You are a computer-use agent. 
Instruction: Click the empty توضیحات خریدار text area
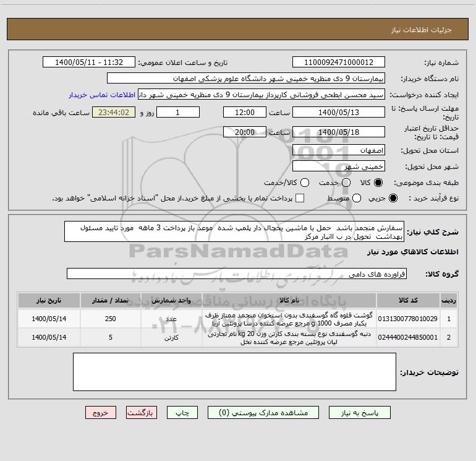click(x=234, y=372)
